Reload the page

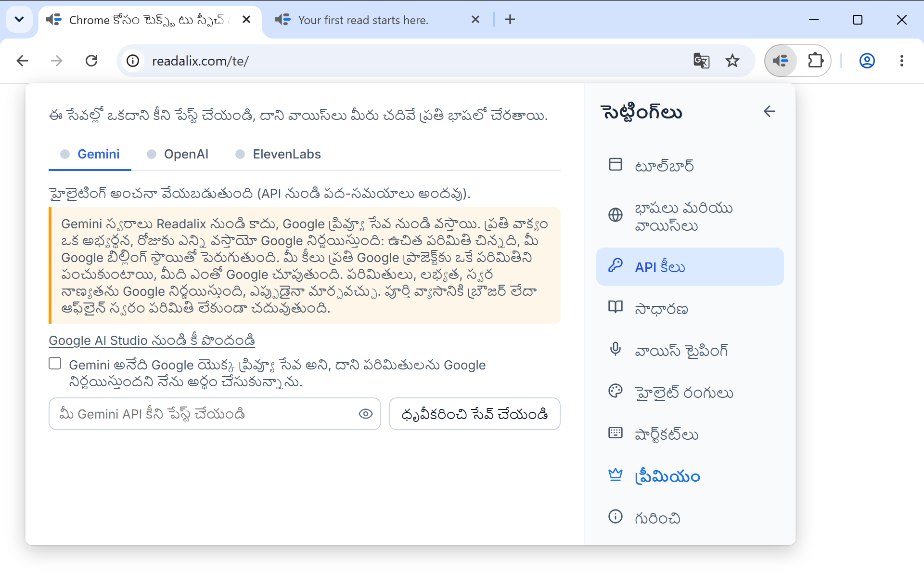point(91,61)
